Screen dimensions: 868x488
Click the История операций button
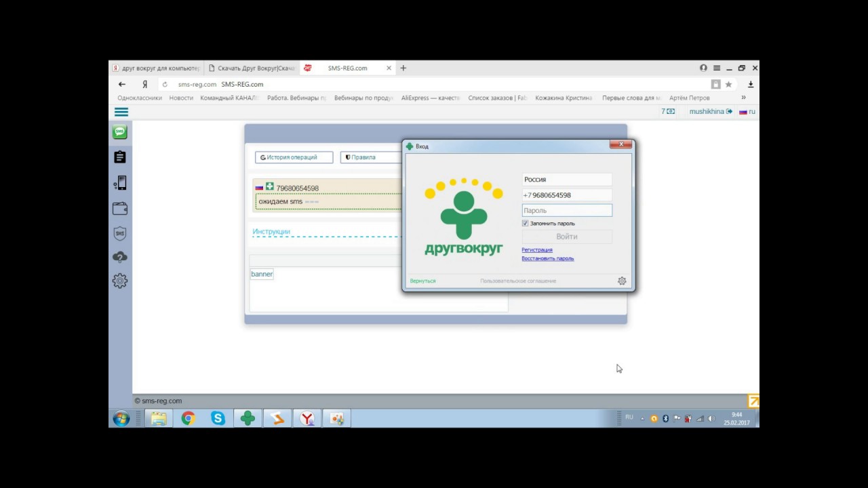[x=294, y=157]
